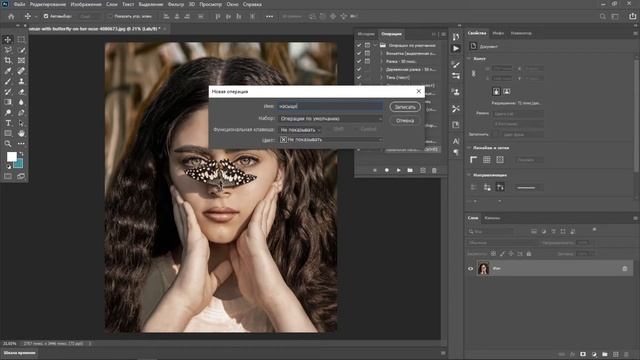
Task: Open the File menu
Action: point(19,4)
